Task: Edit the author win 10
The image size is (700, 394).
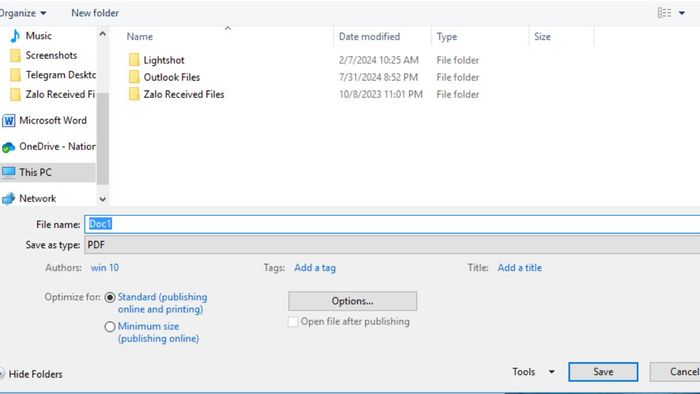Action: tap(105, 268)
